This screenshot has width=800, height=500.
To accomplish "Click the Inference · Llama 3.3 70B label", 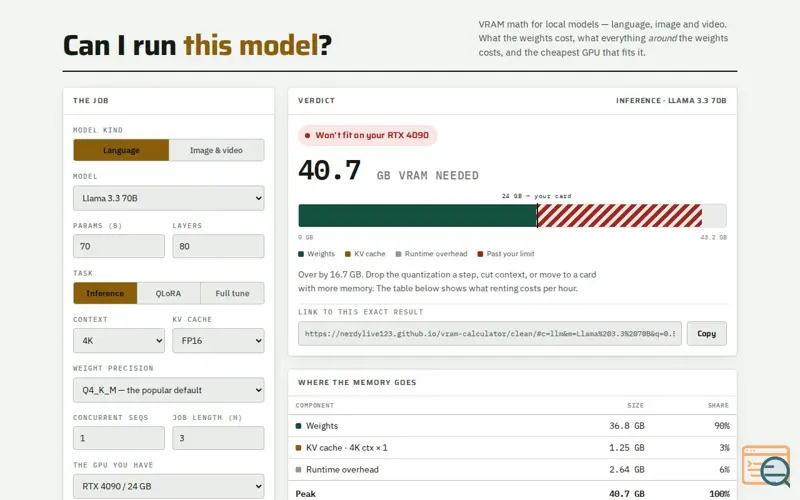I will click(671, 101).
